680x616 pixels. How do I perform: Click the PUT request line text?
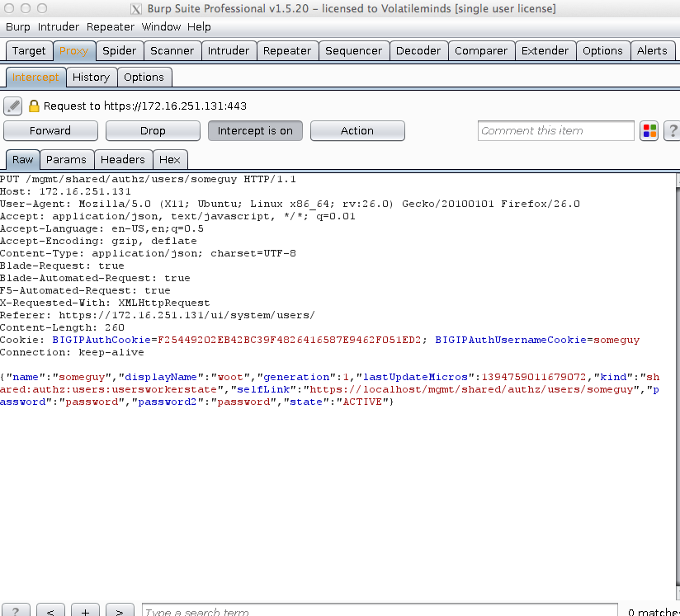tap(148, 179)
